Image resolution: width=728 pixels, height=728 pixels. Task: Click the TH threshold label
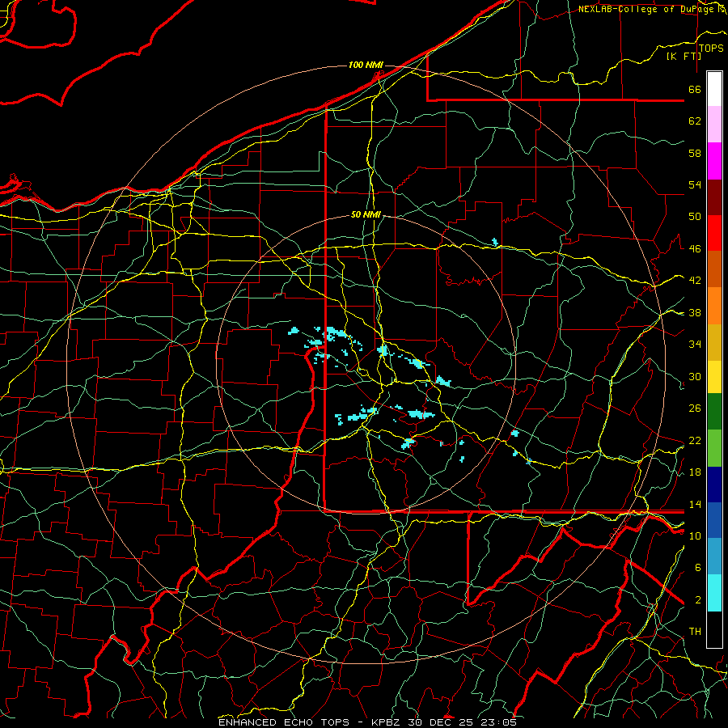695,632
